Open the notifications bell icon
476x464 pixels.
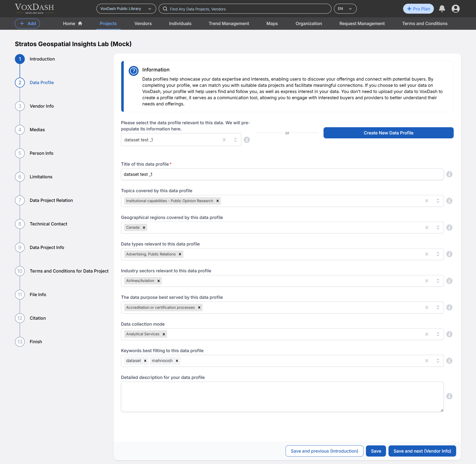(442, 9)
